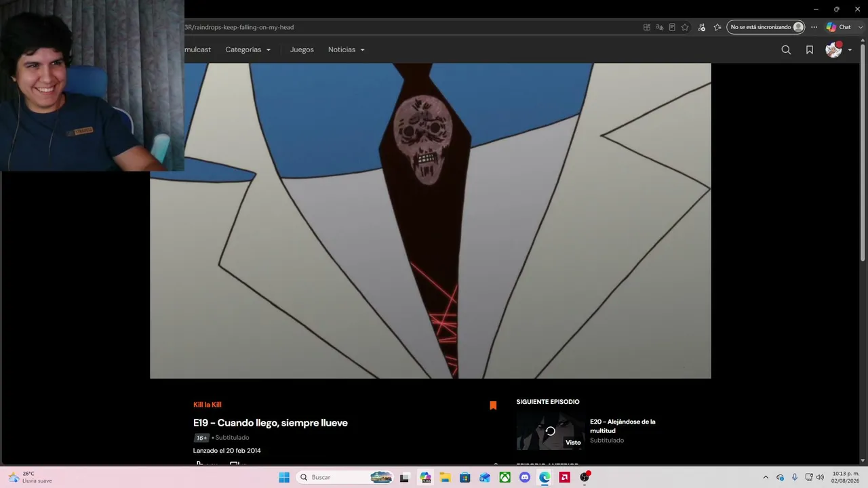This screenshot has height=488, width=868.
Task: Open AMD Software from the taskbar
Action: (x=564, y=477)
